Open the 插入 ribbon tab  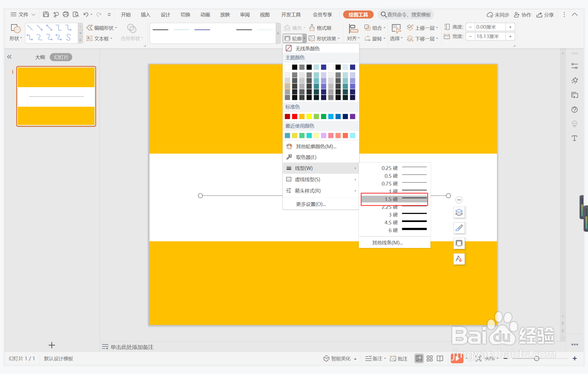point(145,14)
